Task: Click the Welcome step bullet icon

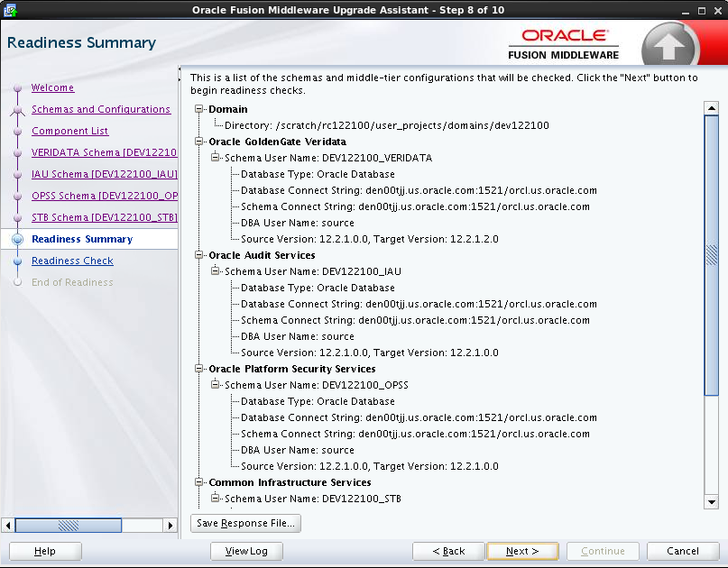Action: click(x=18, y=87)
